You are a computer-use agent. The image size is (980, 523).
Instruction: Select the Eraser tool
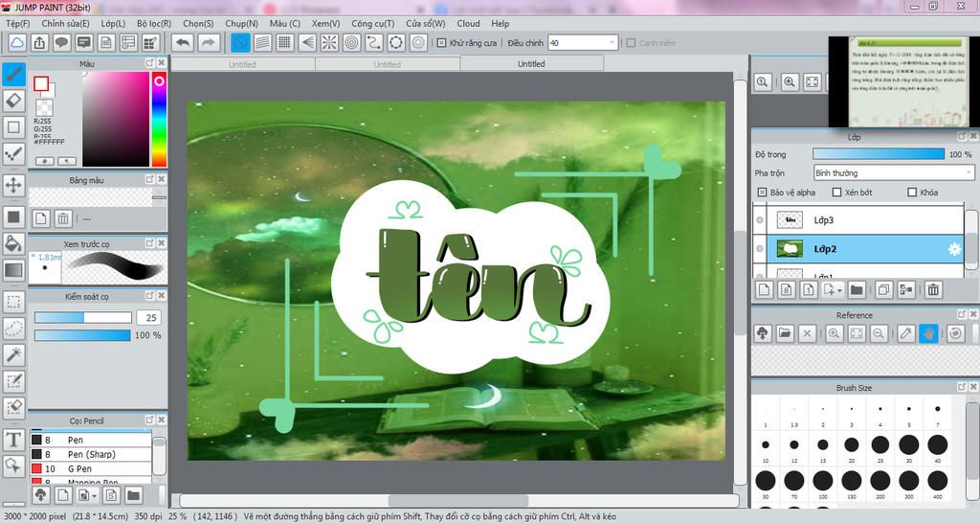tap(13, 100)
